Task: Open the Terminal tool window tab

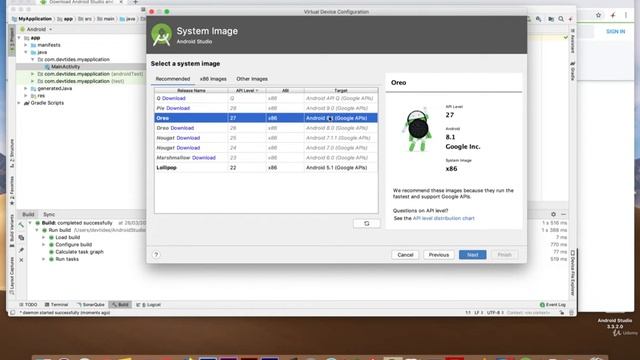Action: click(56, 304)
